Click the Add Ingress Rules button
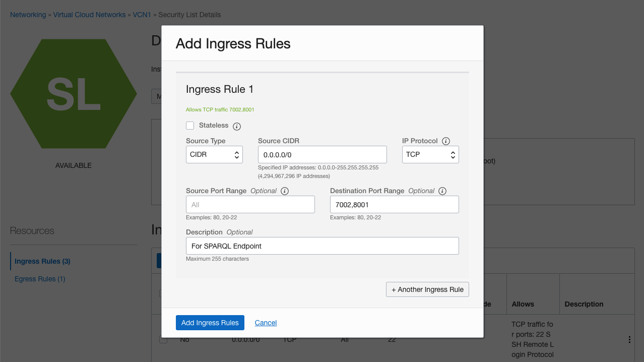644x362 pixels. (x=210, y=323)
